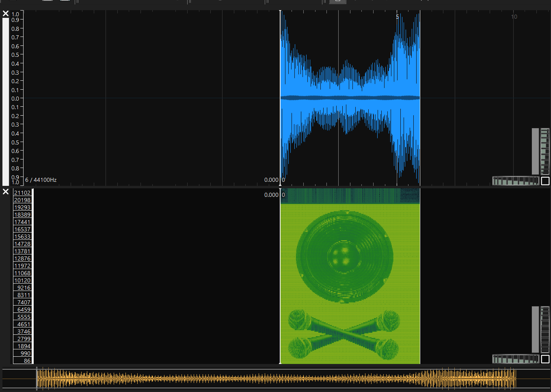The image size is (551, 392).
Task: Click the '0.000' time readout above the spectrogram
Action: 270,195
